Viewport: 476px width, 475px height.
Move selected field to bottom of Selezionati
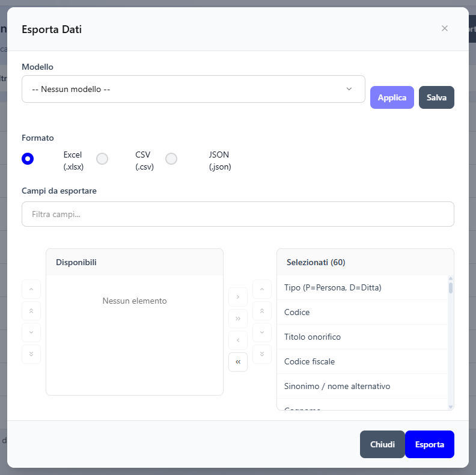coord(261,354)
